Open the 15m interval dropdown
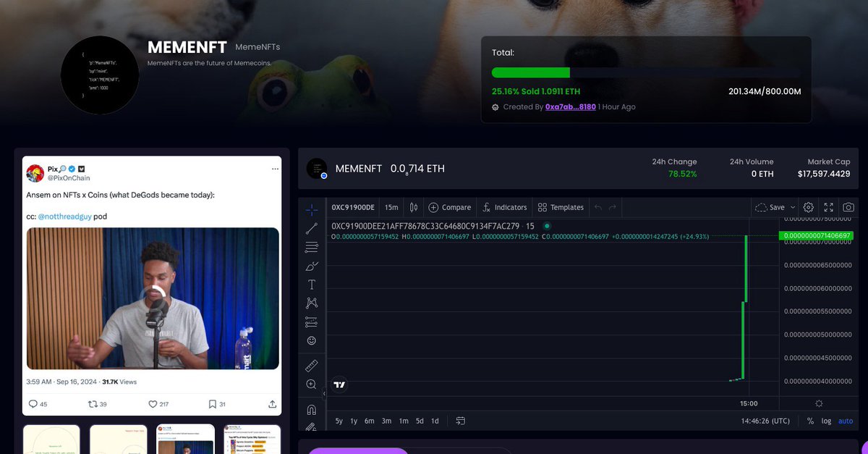 [x=391, y=207]
